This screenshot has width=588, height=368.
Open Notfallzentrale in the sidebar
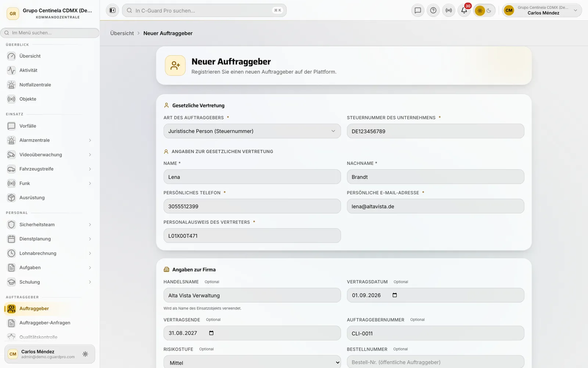tap(50, 85)
